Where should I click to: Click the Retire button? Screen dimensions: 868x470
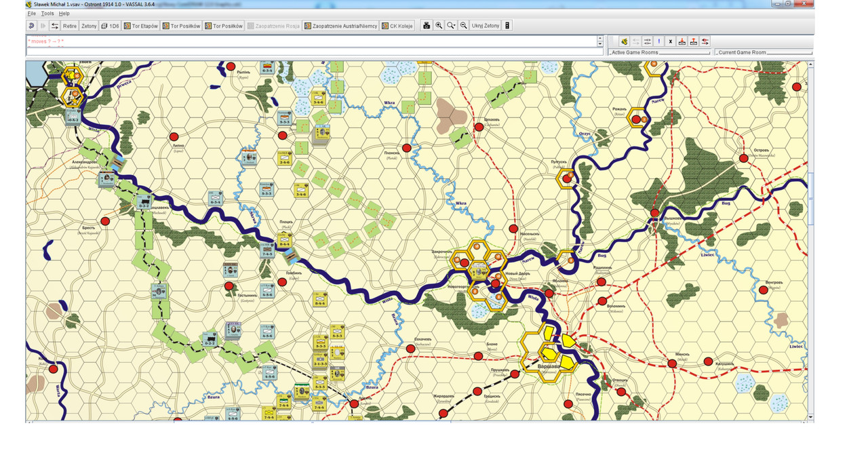(70, 26)
